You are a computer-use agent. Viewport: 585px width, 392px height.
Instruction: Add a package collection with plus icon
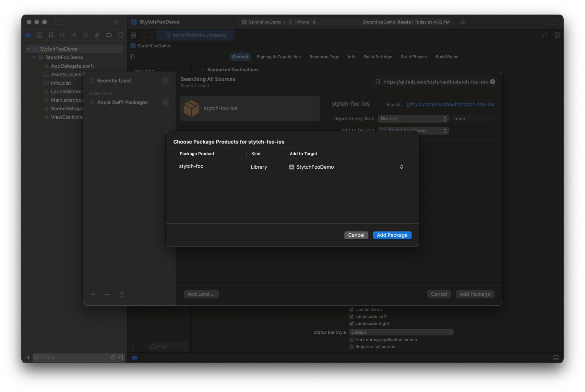93,295
